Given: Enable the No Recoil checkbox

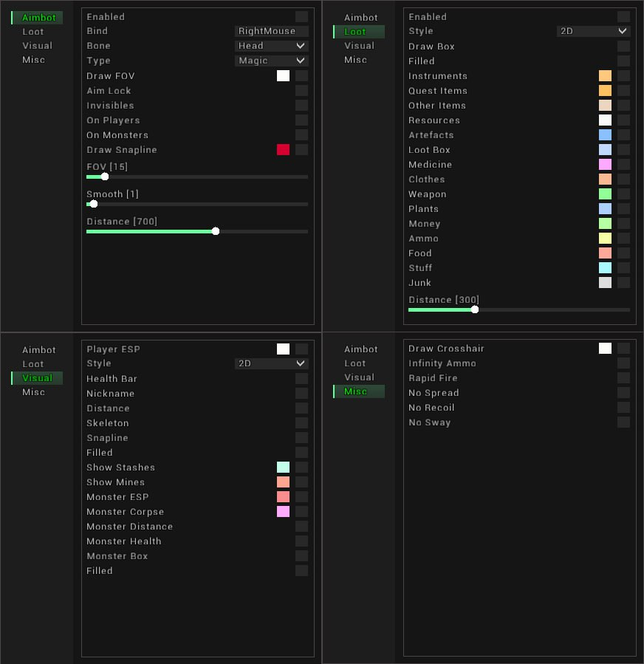Looking at the screenshot, I should click(623, 408).
